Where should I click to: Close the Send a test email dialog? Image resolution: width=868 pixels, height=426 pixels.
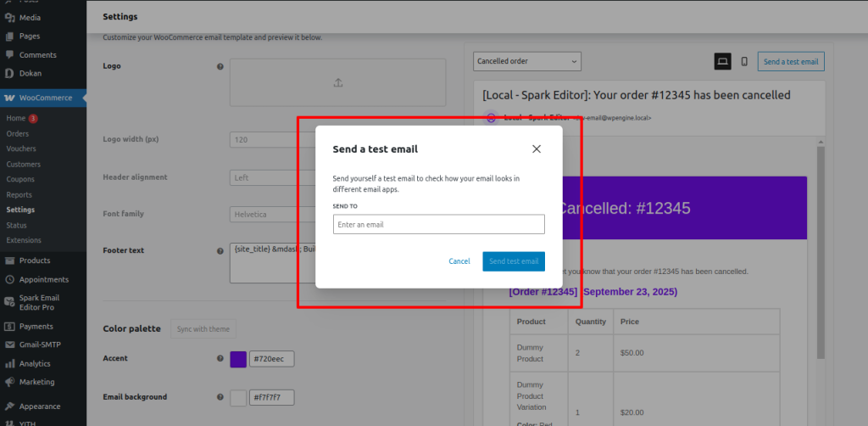(536, 149)
